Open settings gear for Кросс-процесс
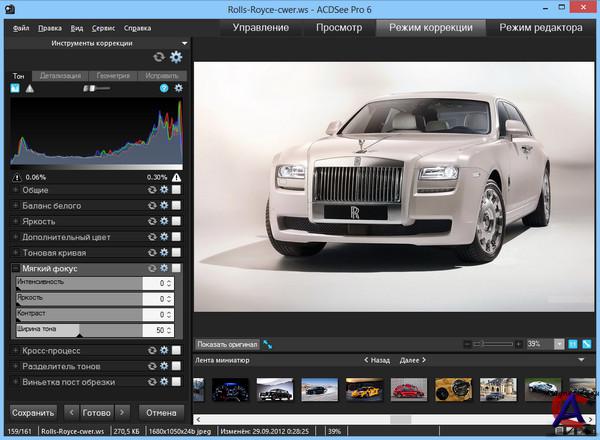This screenshot has height=440, width=600. [x=164, y=351]
